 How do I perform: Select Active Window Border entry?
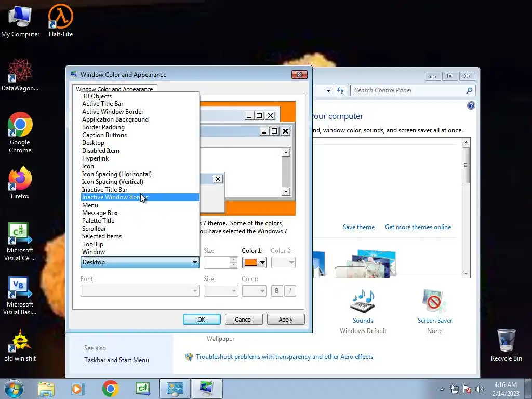coord(140,112)
